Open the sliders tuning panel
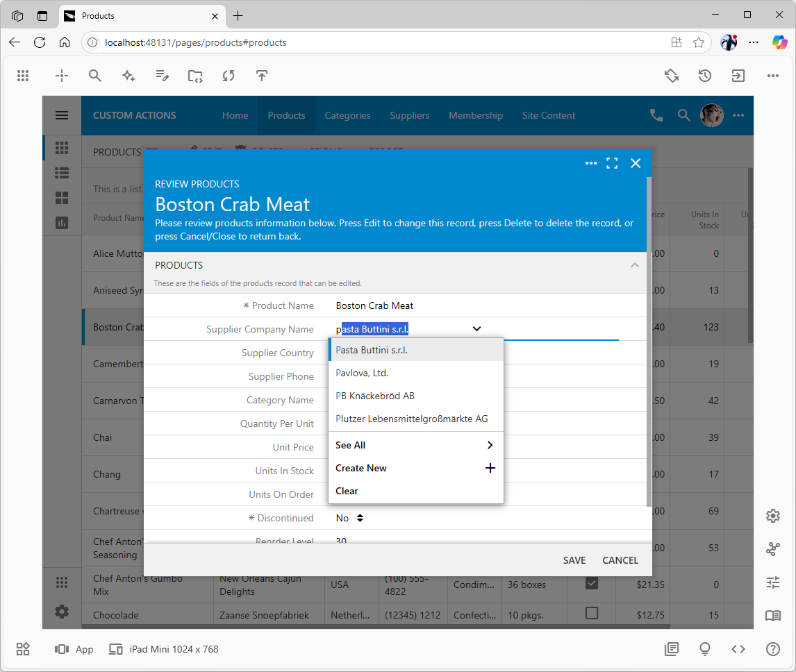 coord(772,582)
